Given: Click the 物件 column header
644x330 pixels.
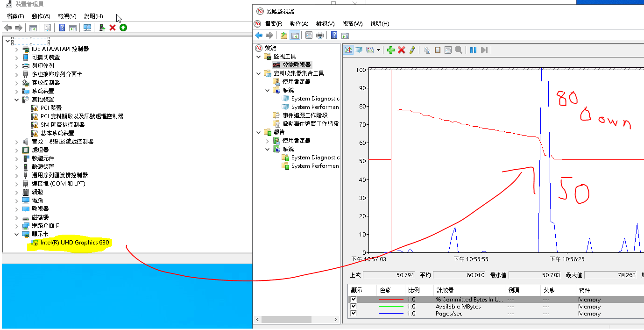Looking at the screenshot, I should point(609,290).
